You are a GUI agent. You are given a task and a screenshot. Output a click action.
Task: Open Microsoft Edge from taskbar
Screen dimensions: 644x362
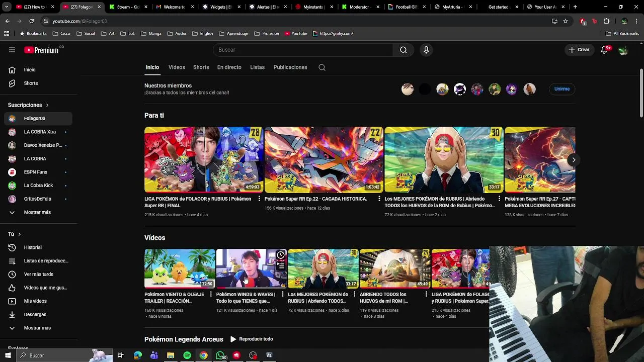point(137,355)
